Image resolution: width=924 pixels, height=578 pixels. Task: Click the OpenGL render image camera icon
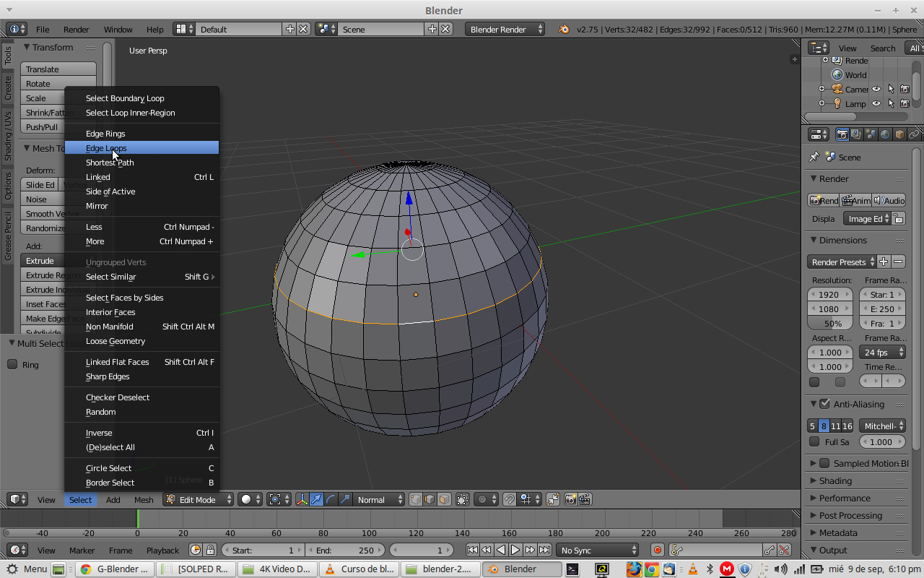tap(570, 499)
